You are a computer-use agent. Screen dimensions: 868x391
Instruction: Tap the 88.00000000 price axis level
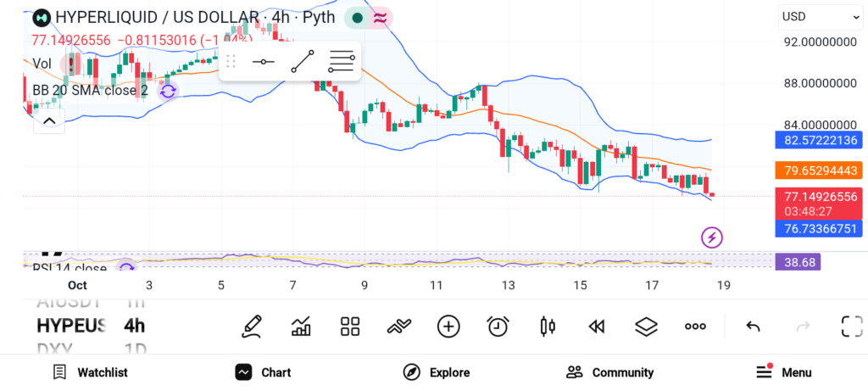coord(821,84)
